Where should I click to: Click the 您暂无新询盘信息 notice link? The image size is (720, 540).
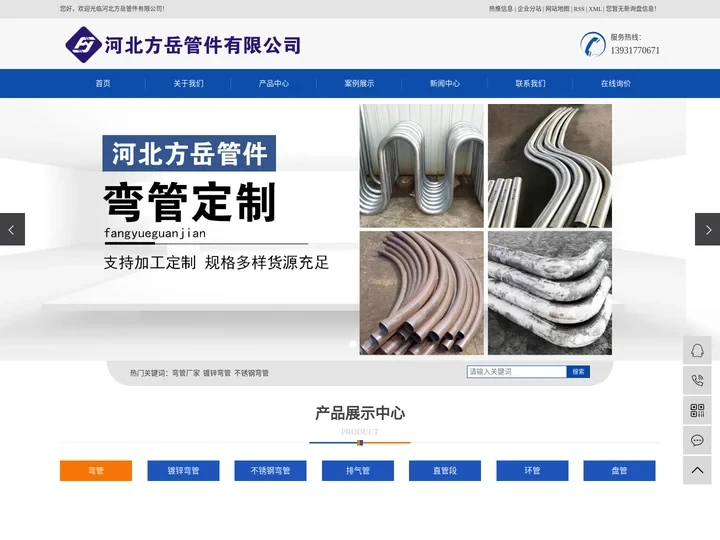tap(631, 9)
